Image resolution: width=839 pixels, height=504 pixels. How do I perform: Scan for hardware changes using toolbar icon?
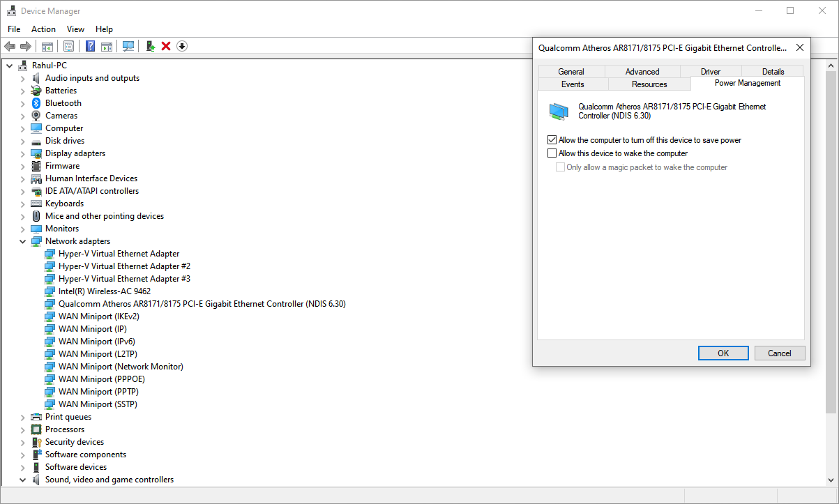click(128, 46)
